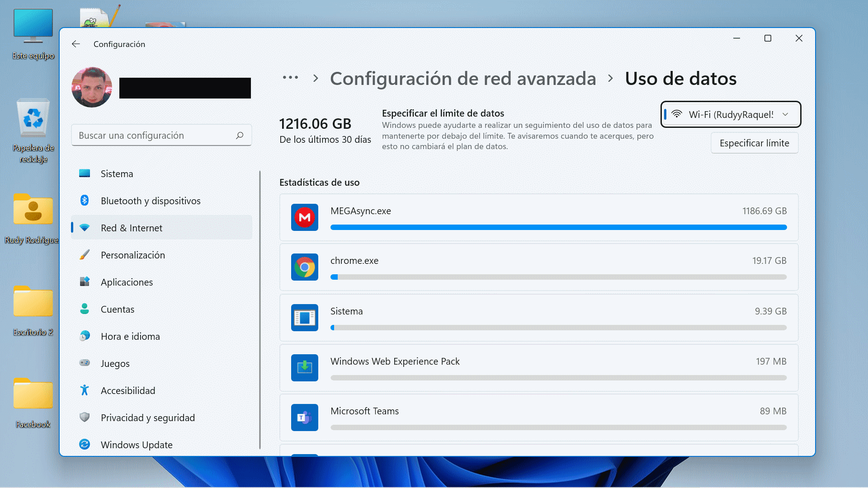Click the Juegos gamepad icon
The image size is (868, 488).
(85, 363)
